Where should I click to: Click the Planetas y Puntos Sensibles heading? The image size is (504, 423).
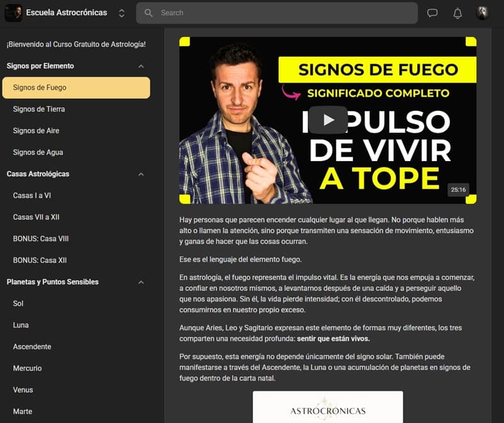tap(52, 281)
